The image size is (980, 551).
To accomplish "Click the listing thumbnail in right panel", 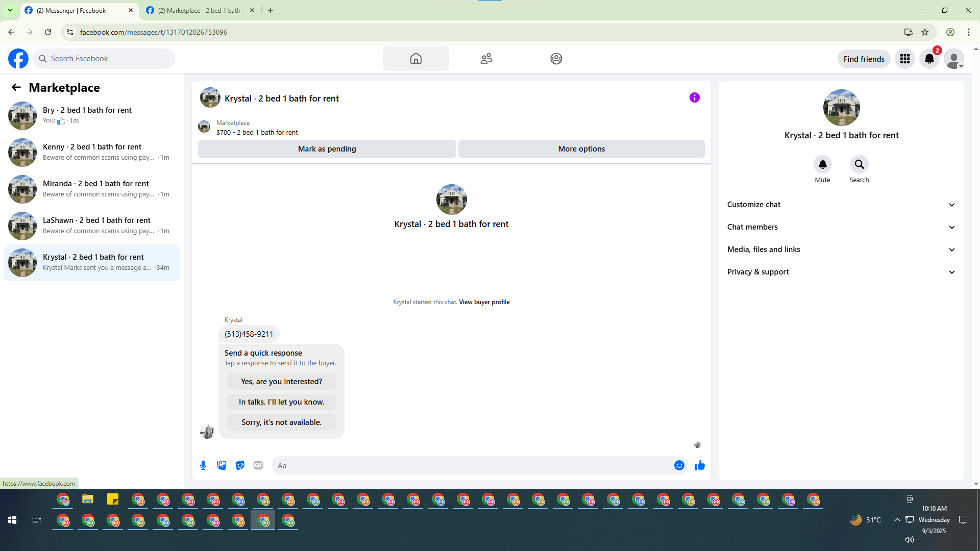I will (x=842, y=108).
